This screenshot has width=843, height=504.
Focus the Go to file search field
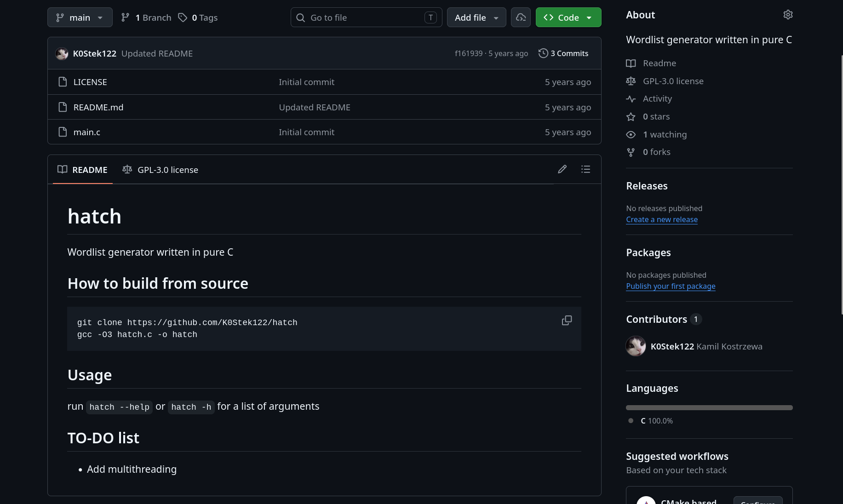click(x=366, y=17)
